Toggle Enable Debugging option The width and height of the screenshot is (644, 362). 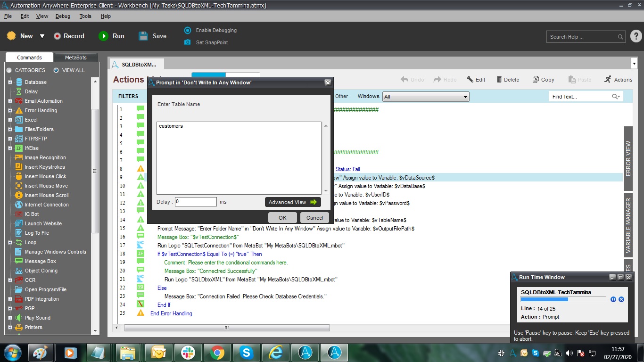coord(188,30)
